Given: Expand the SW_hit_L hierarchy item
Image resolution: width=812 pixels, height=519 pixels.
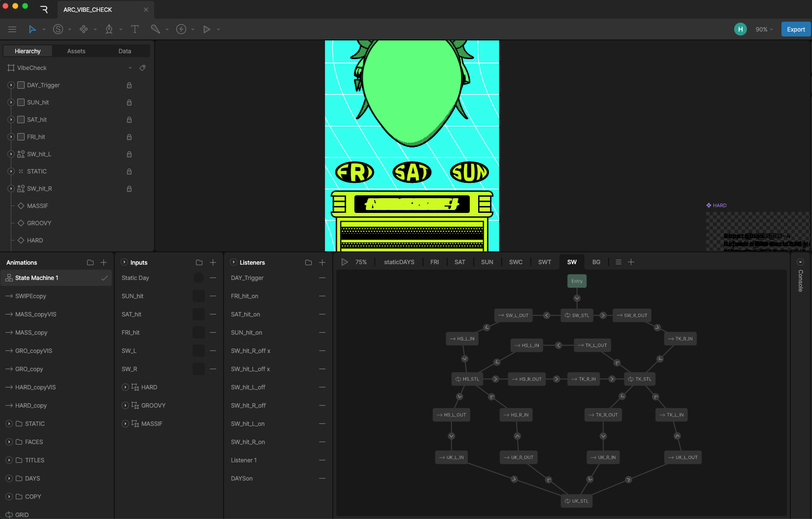Looking at the screenshot, I should click(x=11, y=154).
